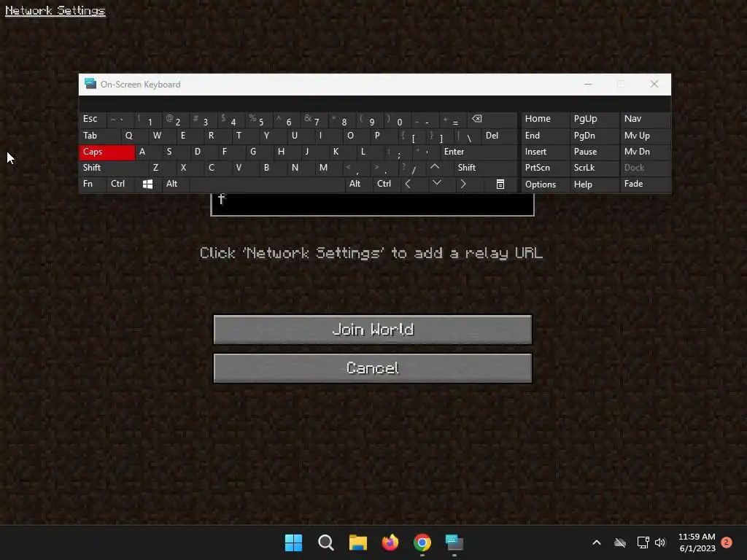Toggle the Fn key
Screen dimensions: 747x560
(93, 184)
